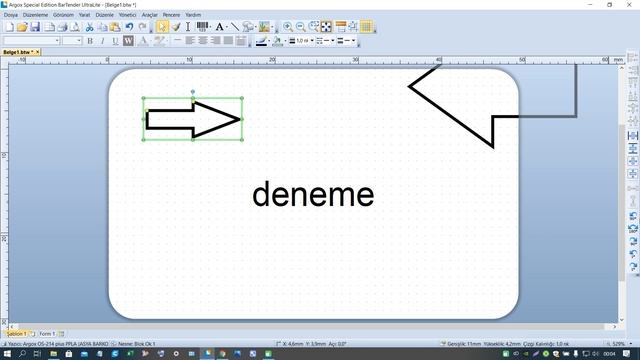Toggle grid display with the yellow grid icon

pos(367,27)
